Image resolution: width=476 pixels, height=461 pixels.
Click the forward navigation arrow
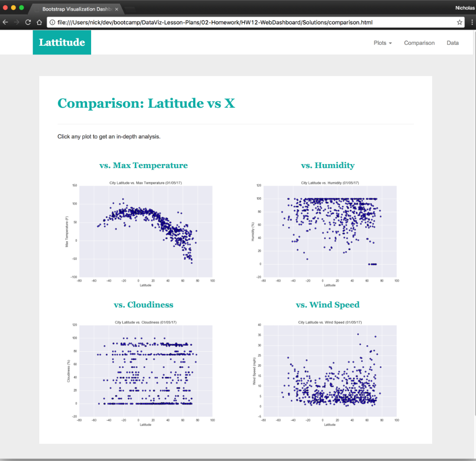pyautogui.click(x=17, y=22)
